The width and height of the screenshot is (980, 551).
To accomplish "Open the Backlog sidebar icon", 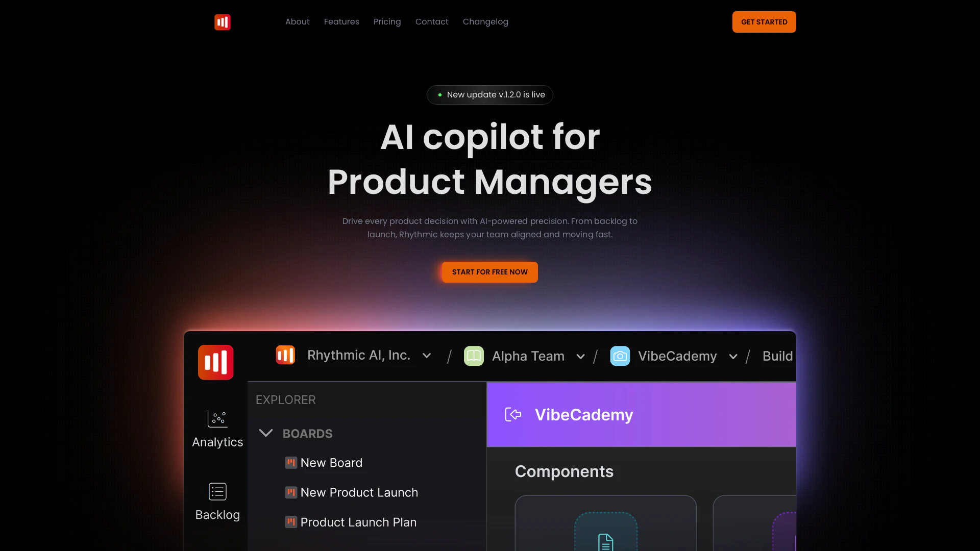I will [217, 491].
